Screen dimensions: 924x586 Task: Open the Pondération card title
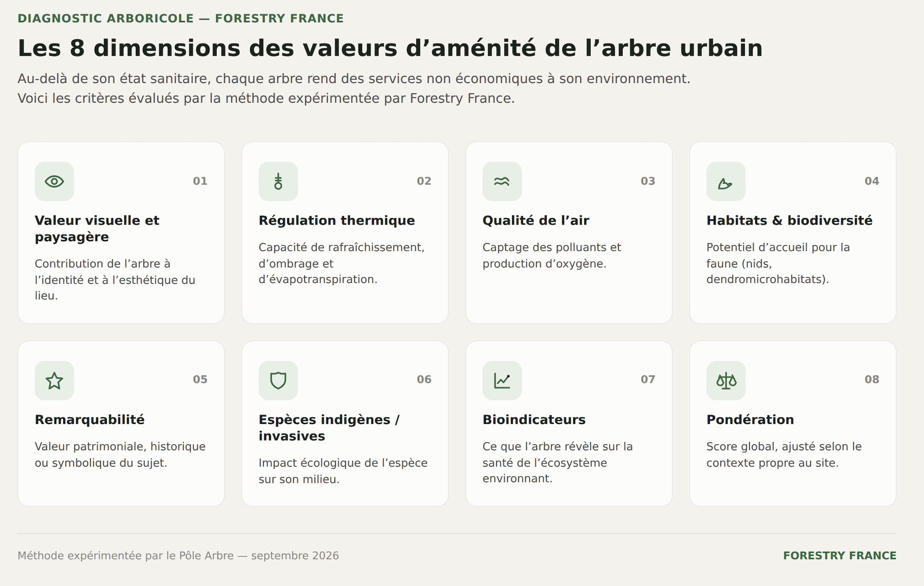[750, 419]
